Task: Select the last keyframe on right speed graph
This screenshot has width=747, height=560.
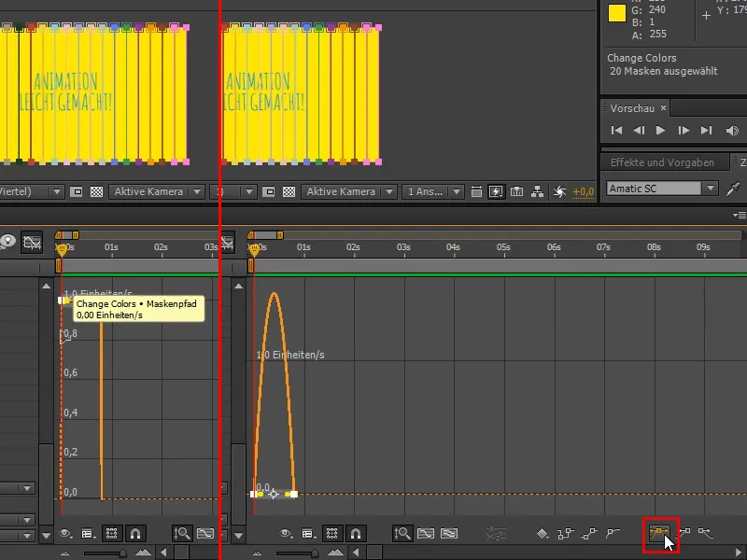Action: [294, 495]
